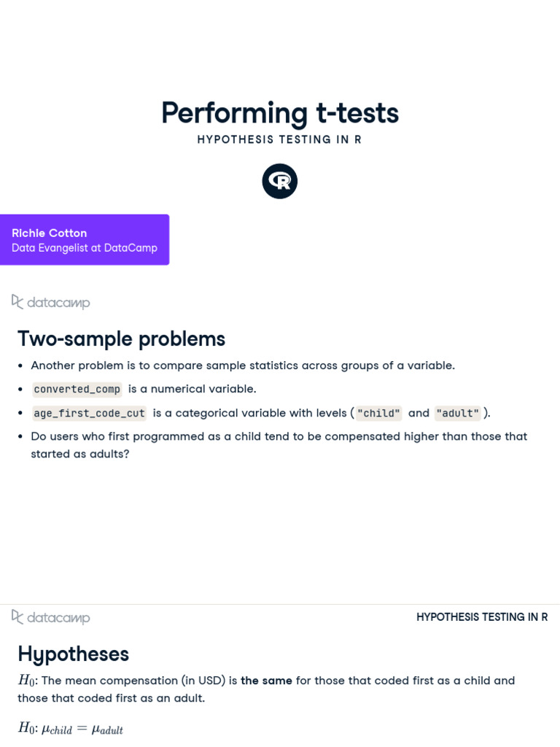The image size is (560, 747).
Task: Select the "Performing t-tests" title
Action: point(280,113)
